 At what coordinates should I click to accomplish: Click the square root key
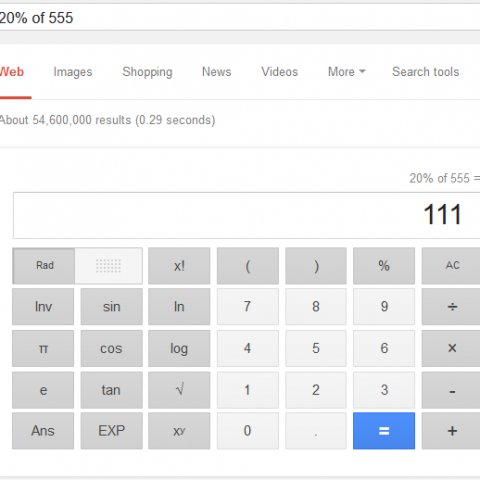pyautogui.click(x=179, y=390)
